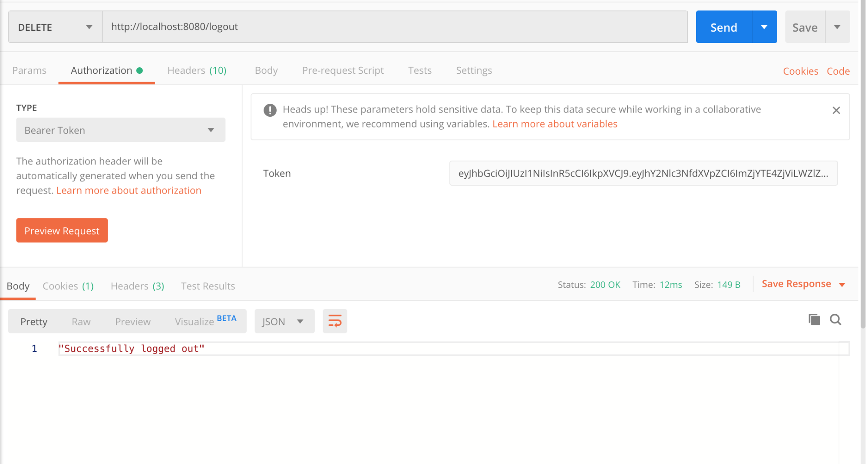
Task: Switch to Raw response view
Action: 81,321
